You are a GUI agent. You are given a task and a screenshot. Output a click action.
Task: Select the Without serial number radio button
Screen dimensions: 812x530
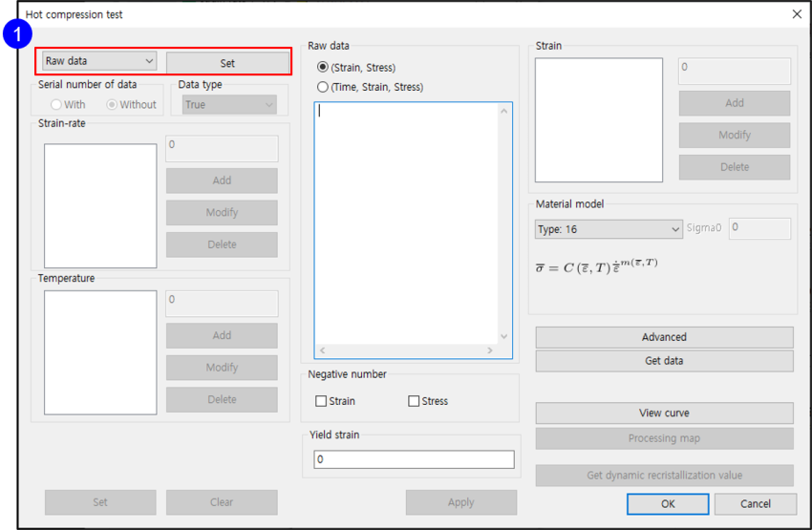(112, 104)
